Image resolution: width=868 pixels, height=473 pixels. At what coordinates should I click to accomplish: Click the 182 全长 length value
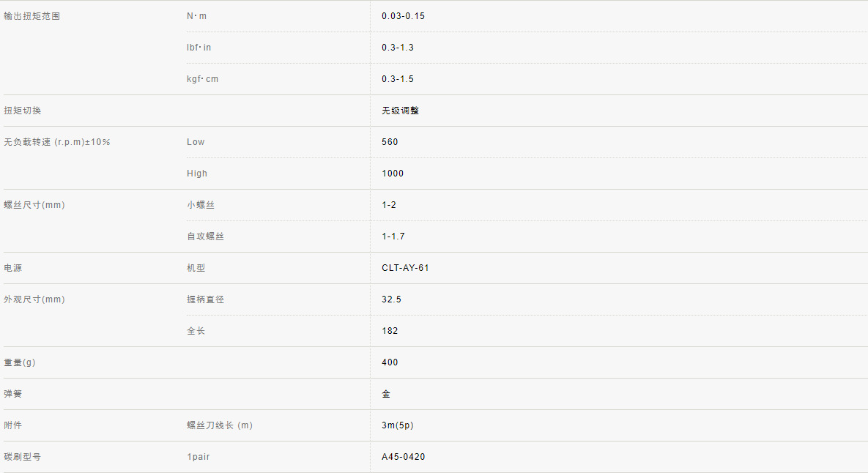[390, 331]
